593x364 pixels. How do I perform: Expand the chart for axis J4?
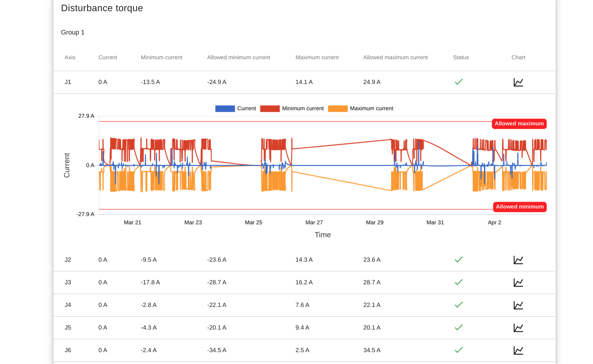coord(518,305)
